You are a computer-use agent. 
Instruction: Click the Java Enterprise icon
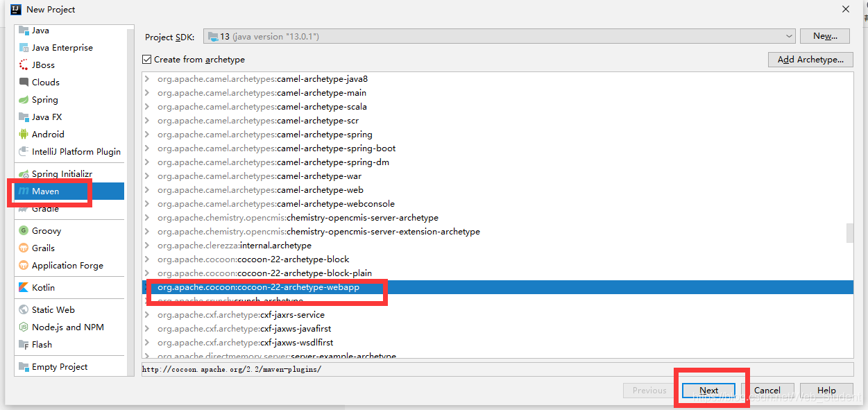[24, 48]
